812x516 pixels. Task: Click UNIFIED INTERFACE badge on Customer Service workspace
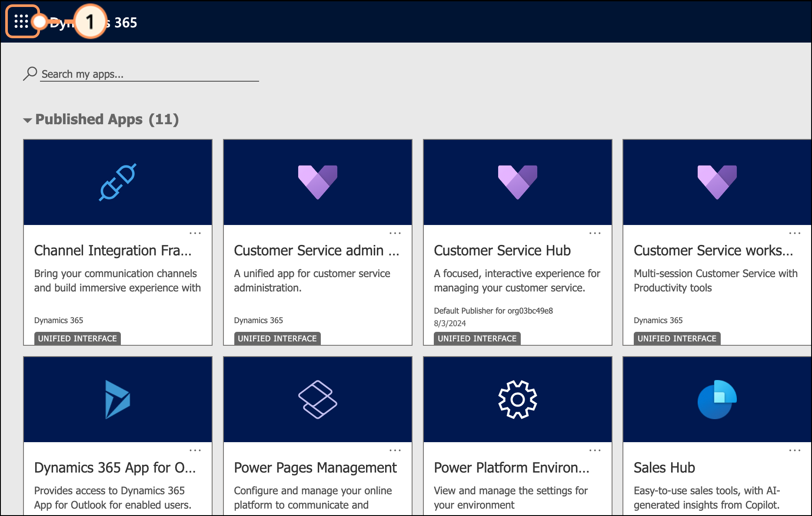pos(677,338)
